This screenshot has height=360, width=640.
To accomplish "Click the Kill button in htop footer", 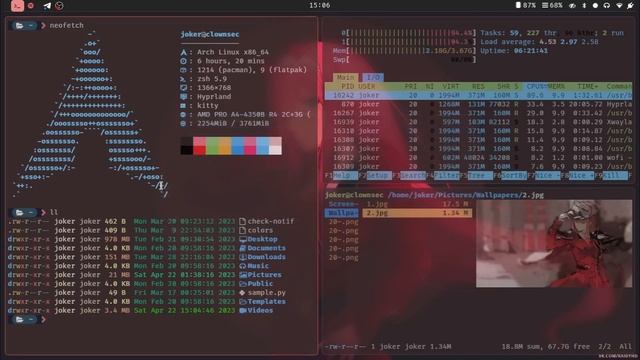I will point(615,176).
